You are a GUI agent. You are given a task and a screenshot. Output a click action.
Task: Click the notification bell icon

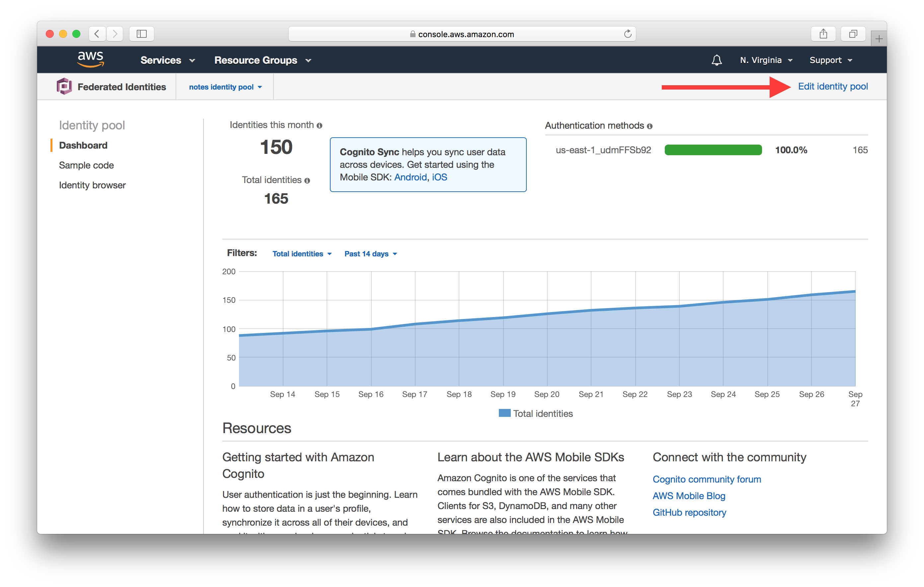[717, 60]
